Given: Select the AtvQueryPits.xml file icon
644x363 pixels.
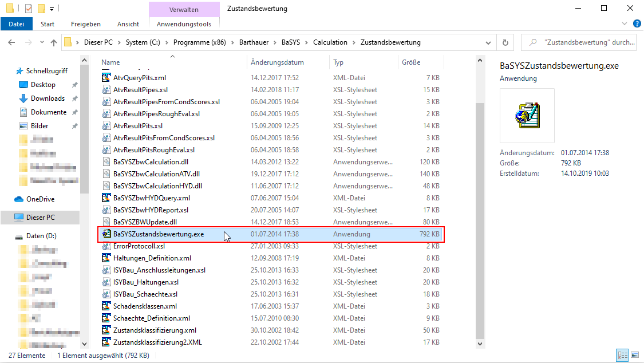Looking at the screenshot, I should click(x=106, y=77).
